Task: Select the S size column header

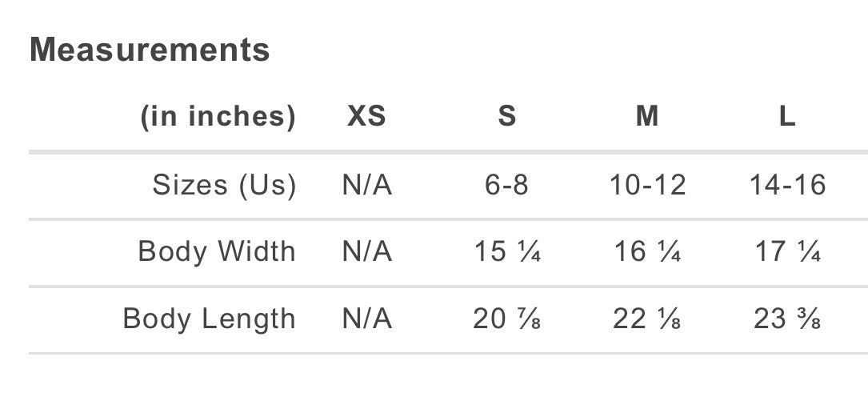Action: 507,116
